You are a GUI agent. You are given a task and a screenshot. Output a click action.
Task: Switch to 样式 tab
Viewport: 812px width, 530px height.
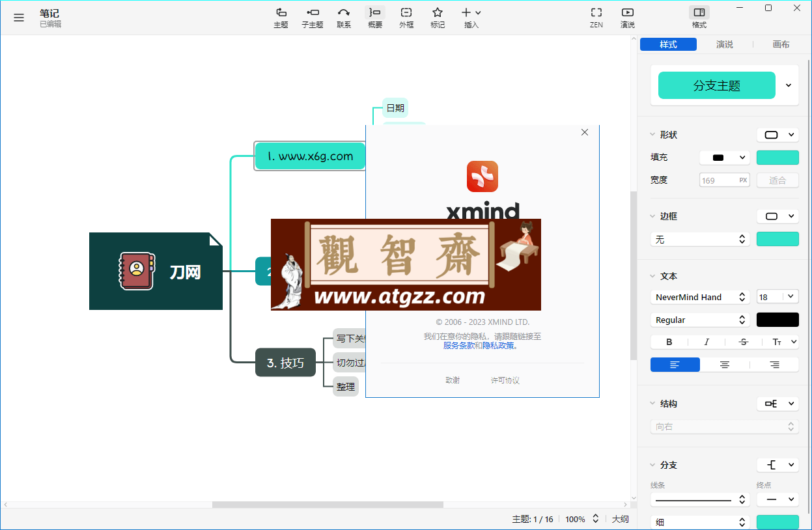(668, 44)
